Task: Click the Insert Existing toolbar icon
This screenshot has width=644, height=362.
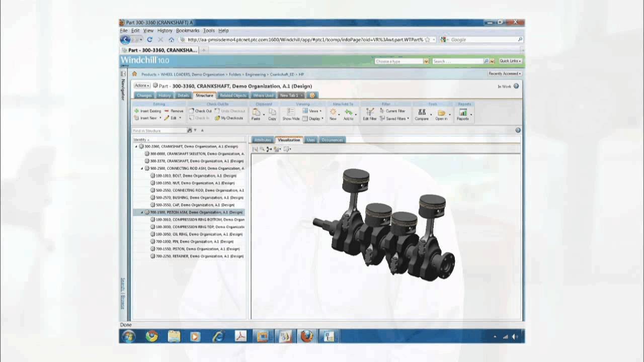Action: pos(136,111)
